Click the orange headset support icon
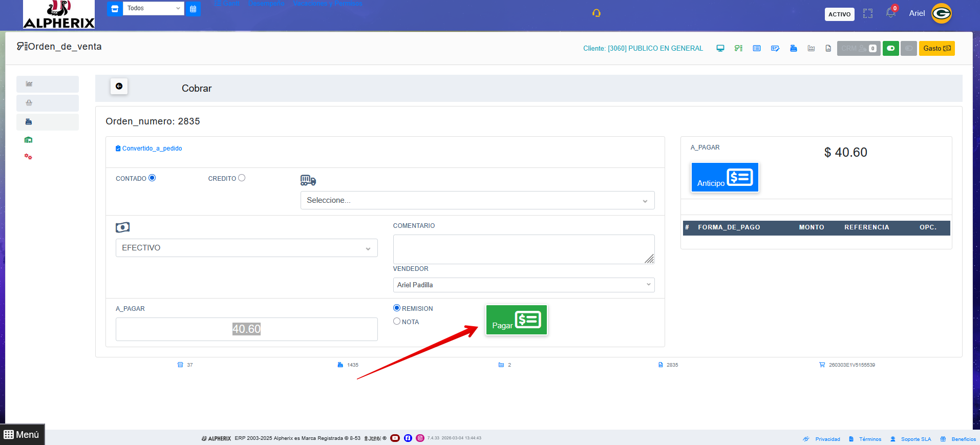Image resolution: width=980 pixels, height=445 pixels. tap(596, 13)
